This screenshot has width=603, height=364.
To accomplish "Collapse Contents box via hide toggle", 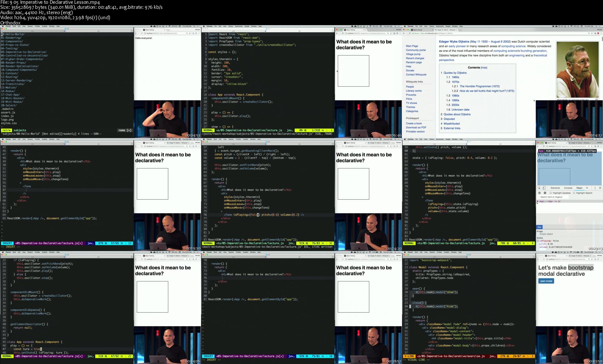I will tap(484, 68).
